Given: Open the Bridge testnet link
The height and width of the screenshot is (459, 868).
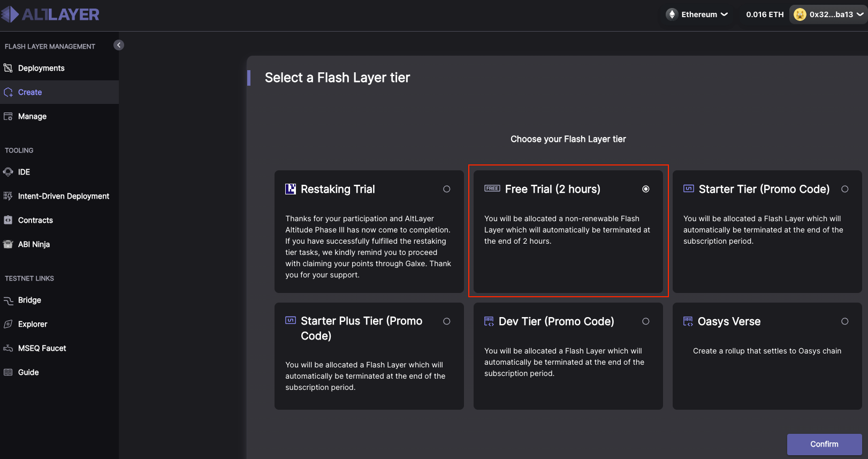Looking at the screenshot, I should (29, 300).
